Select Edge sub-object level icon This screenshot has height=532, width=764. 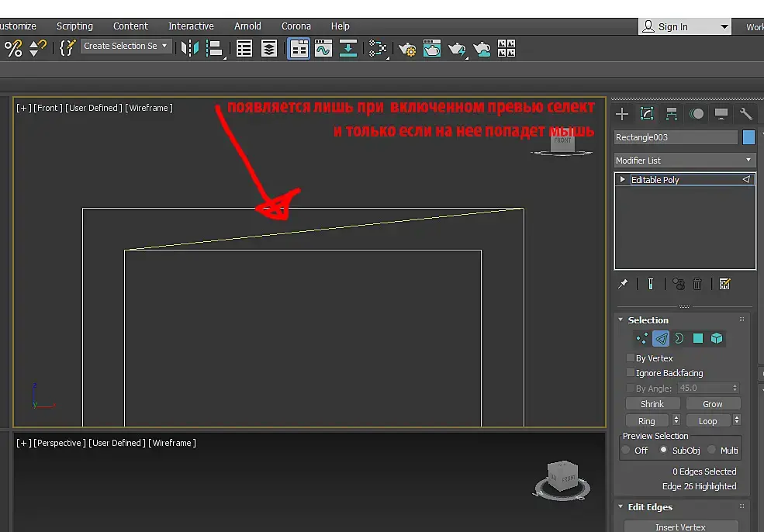(661, 338)
